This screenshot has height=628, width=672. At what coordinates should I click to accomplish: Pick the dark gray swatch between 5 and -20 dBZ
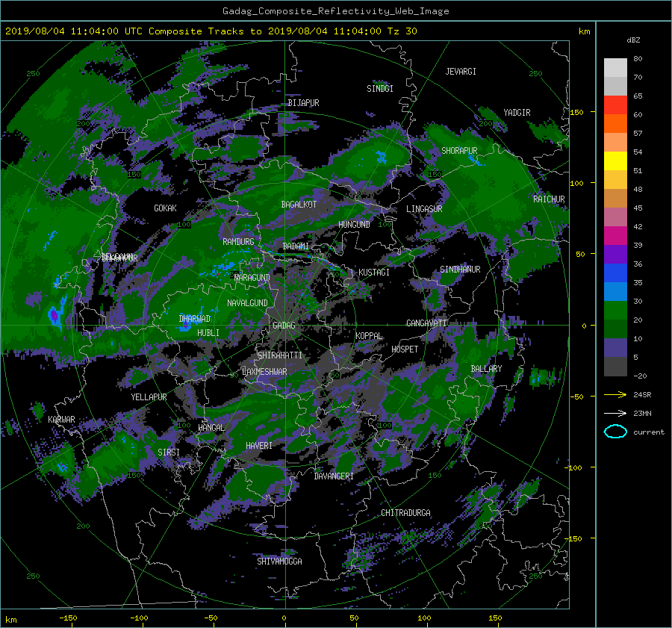[615, 366]
